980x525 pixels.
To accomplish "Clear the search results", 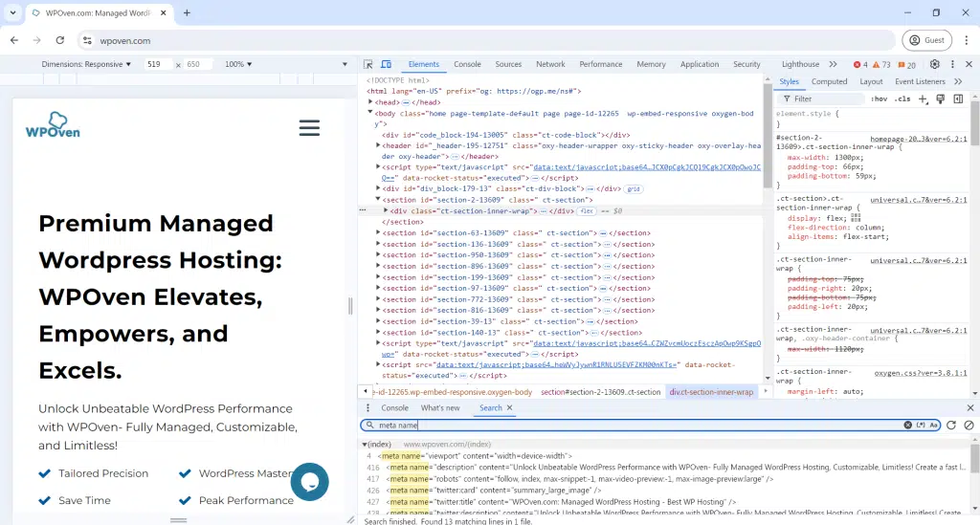I will tap(969, 425).
